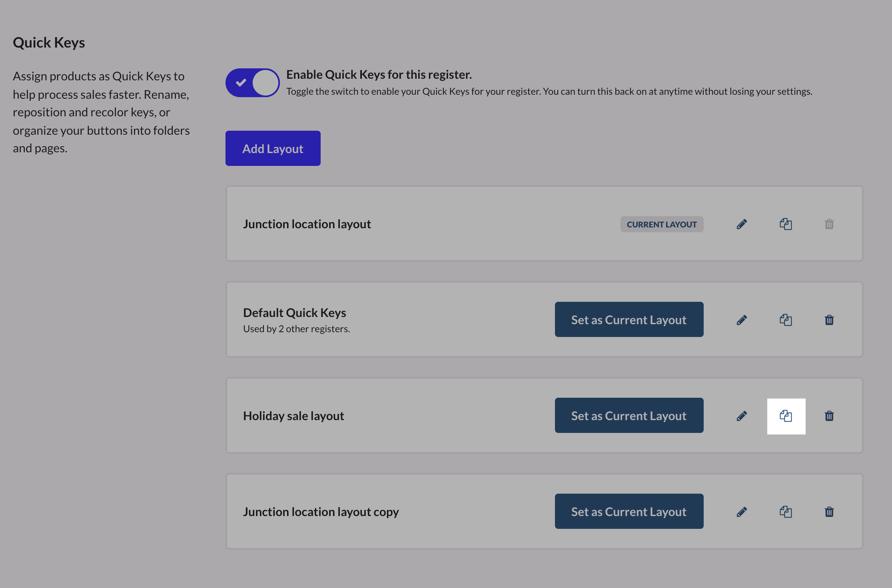This screenshot has width=892, height=588.
Task: Set Default Quick Keys as current layout
Action: [629, 319]
